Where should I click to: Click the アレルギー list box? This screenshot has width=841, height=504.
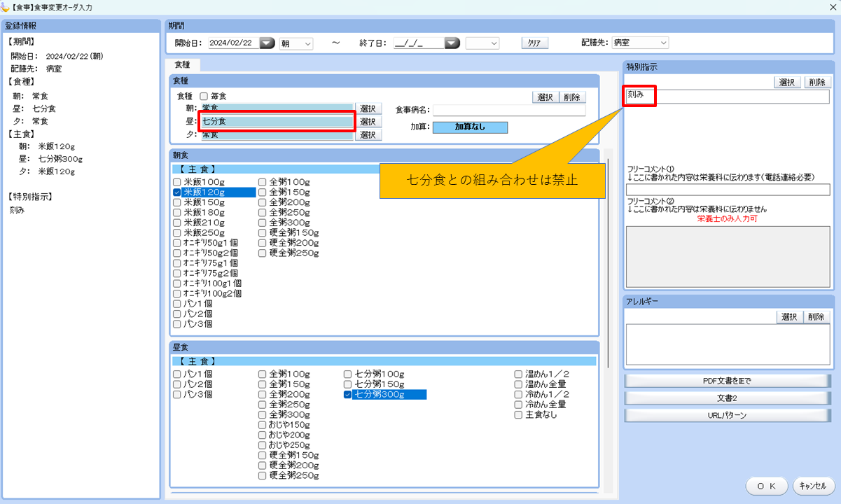(x=728, y=344)
